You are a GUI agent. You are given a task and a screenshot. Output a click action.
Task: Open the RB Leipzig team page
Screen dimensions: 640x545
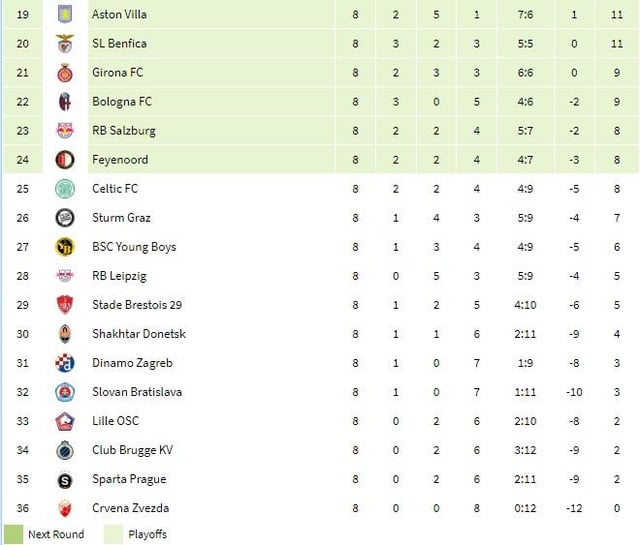pos(119,276)
